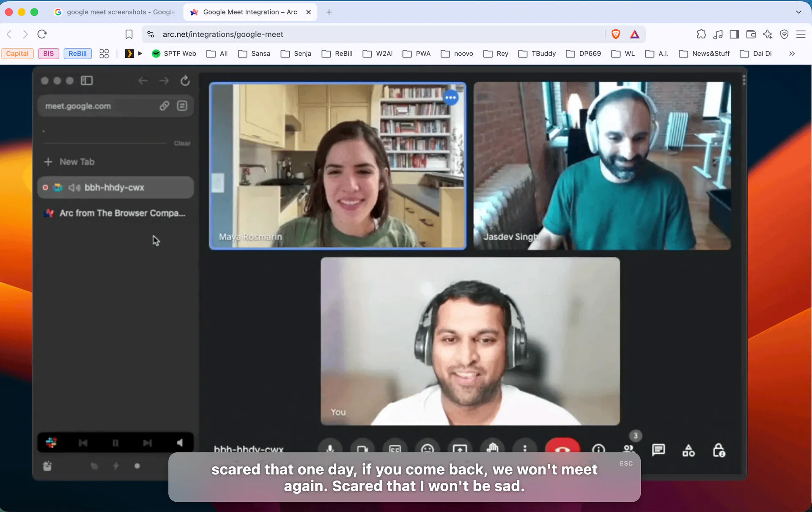Viewport: 812px width, 512px height.
Task: Open the Plex bookmark icon
Action: [x=129, y=54]
